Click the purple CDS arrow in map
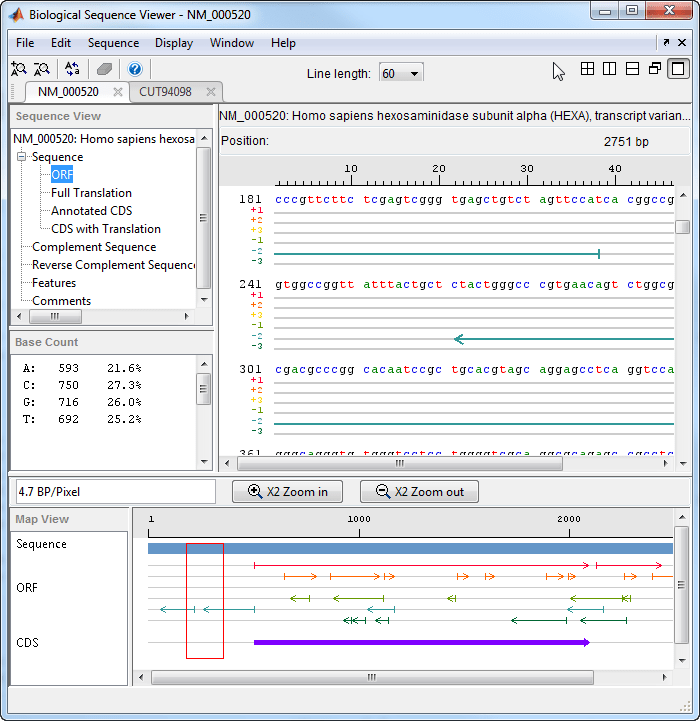Viewport: 700px width, 721px height. click(x=422, y=642)
